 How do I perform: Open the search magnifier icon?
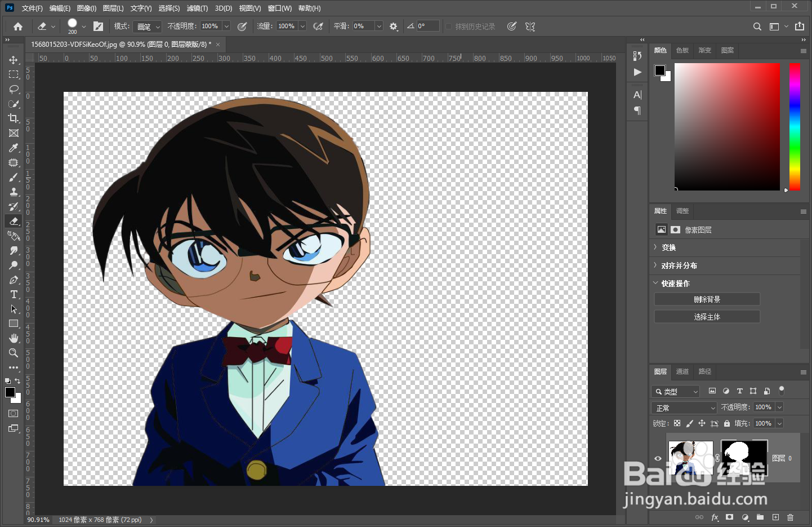[757, 26]
